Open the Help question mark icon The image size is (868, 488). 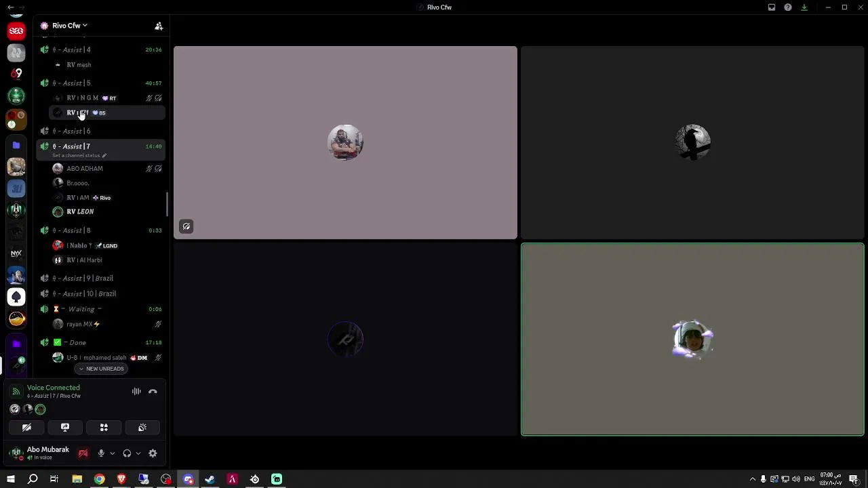(x=788, y=7)
